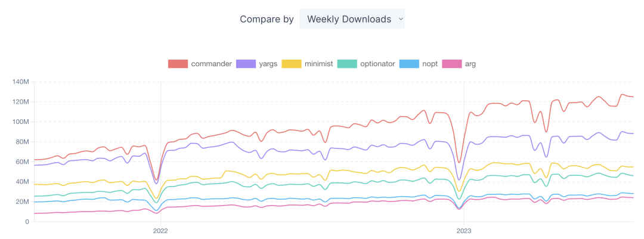Image resolution: width=644 pixels, height=239 pixels.
Task: Click the 2023 x-axis label
Action: pos(464,231)
